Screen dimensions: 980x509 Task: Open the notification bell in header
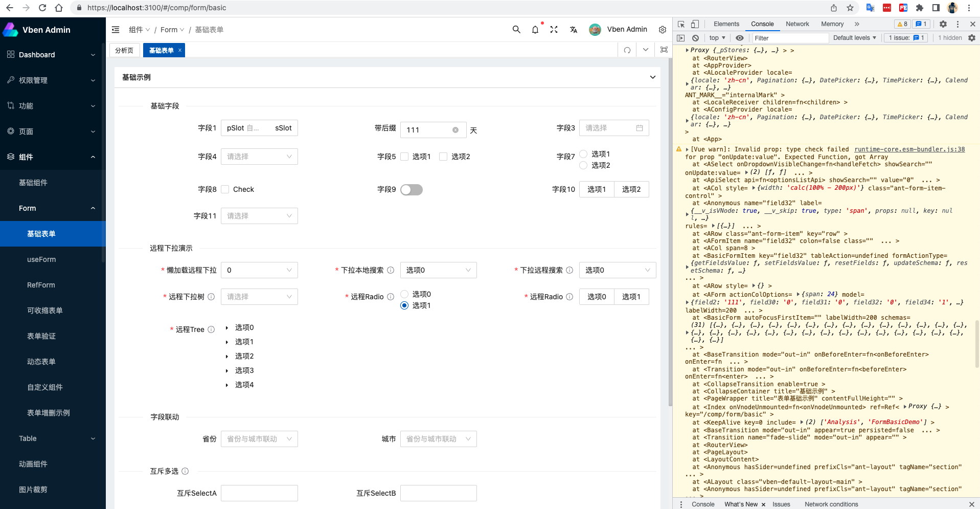click(x=535, y=30)
